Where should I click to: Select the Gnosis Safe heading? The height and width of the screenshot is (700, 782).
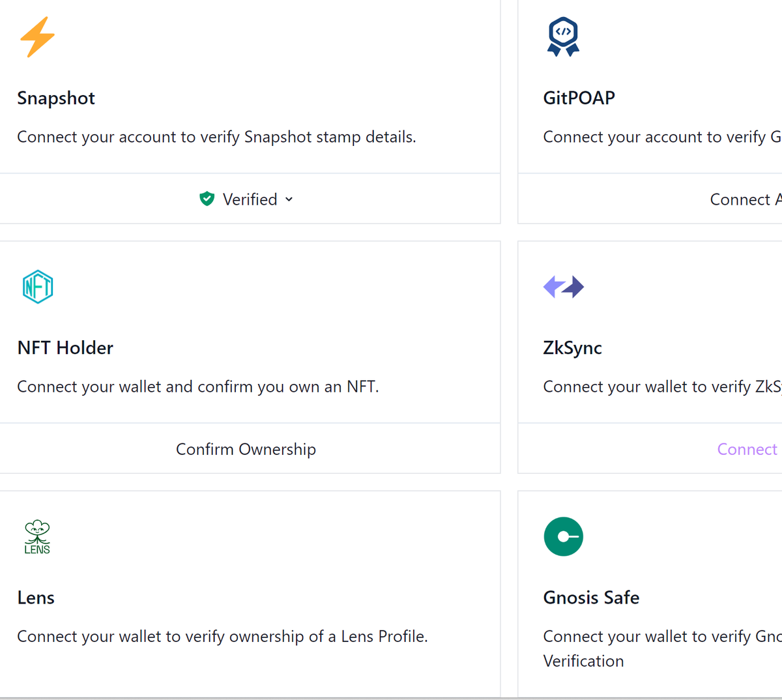(x=591, y=598)
